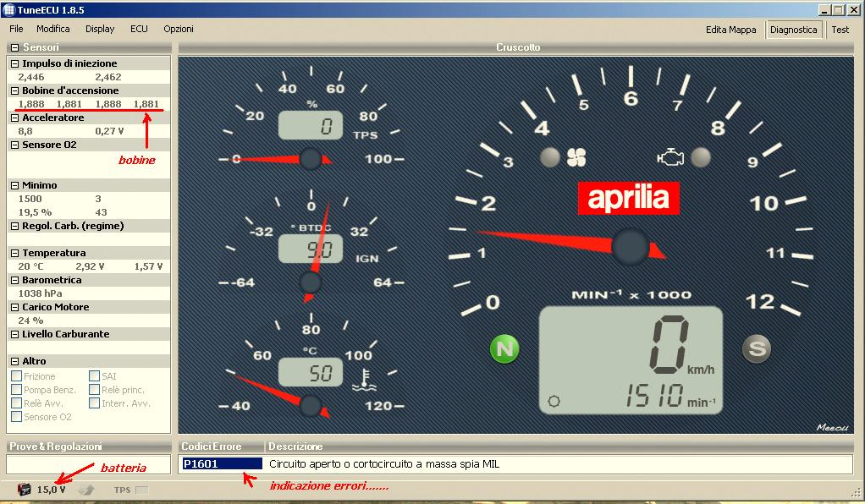Screen dimensions: 865x504
Task: Click the Cruscotto panel header
Action: 516,47
